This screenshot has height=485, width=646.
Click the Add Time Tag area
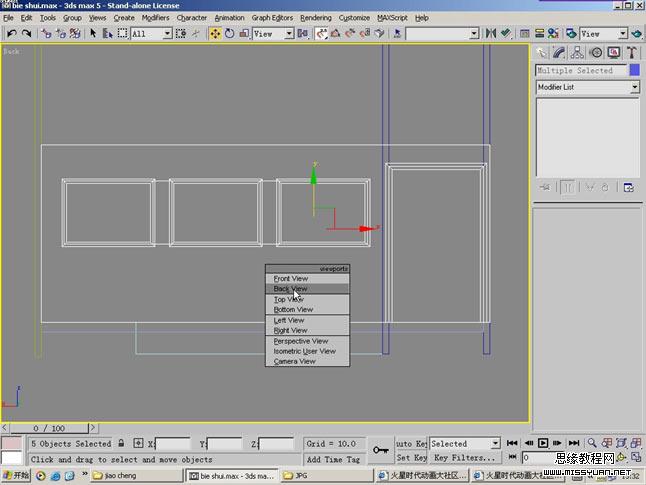[333, 459]
